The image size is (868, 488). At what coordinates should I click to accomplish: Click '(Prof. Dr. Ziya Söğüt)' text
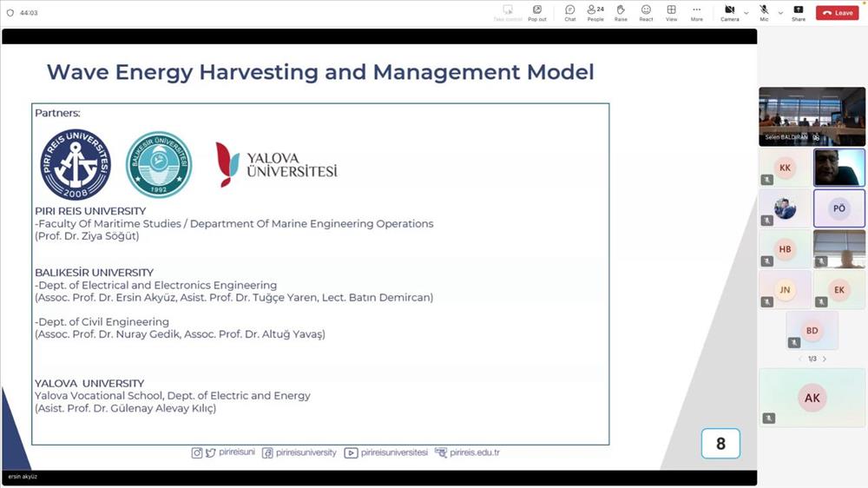pyautogui.click(x=87, y=236)
